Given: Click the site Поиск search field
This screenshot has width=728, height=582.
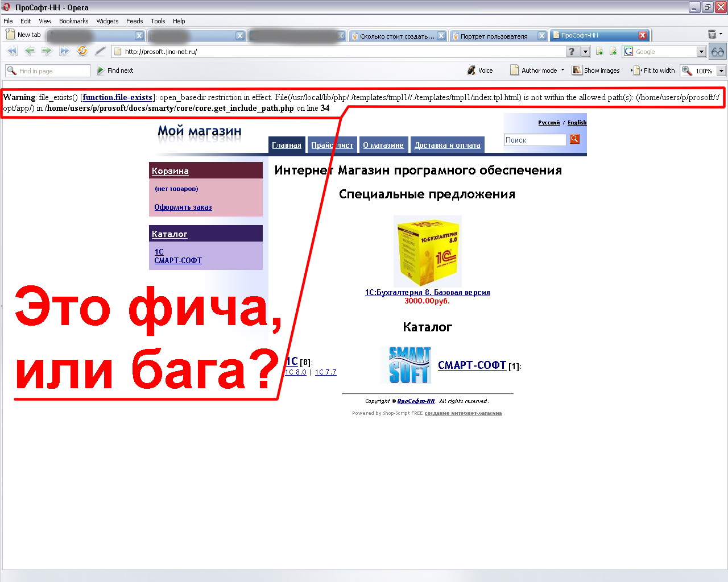Looking at the screenshot, I should click(535, 140).
